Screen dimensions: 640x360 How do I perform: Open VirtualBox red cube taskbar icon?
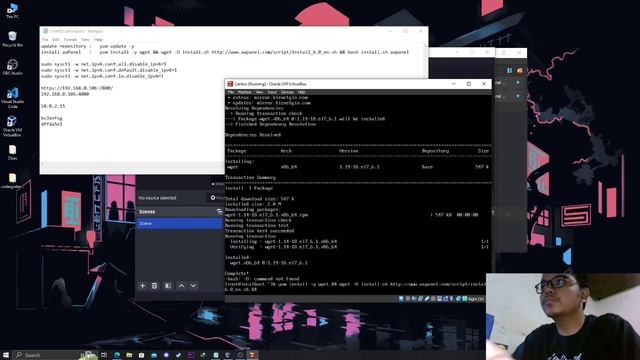pos(252,355)
